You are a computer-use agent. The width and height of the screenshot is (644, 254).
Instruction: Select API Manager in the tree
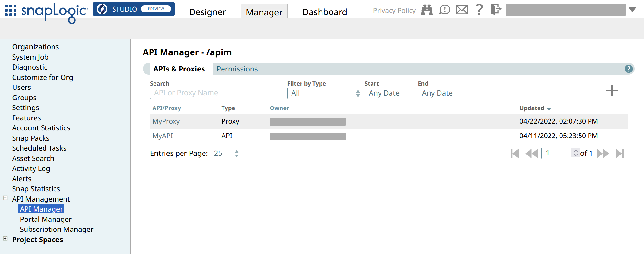tap(41, 209)
